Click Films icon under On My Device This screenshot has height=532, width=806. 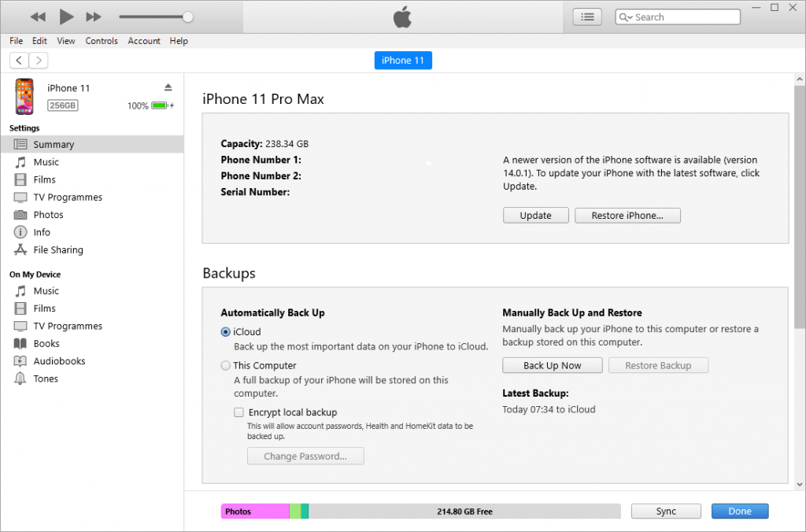pos(20,308)
